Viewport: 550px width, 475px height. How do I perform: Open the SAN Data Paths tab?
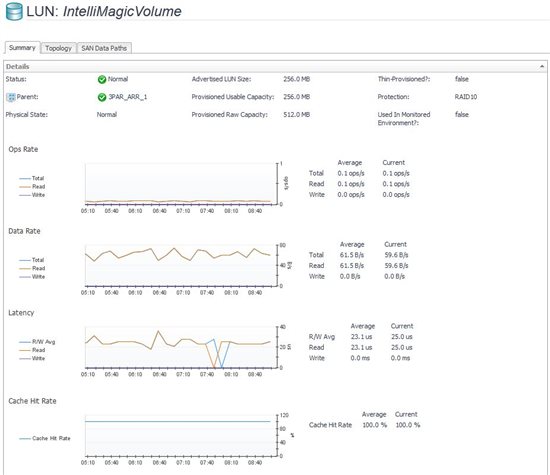click(104, 48)
